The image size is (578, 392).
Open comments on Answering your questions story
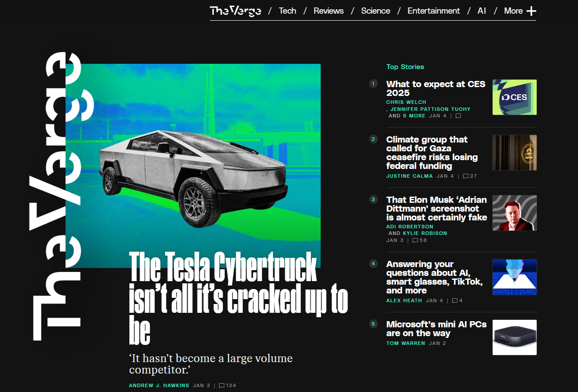click(457, 300)
